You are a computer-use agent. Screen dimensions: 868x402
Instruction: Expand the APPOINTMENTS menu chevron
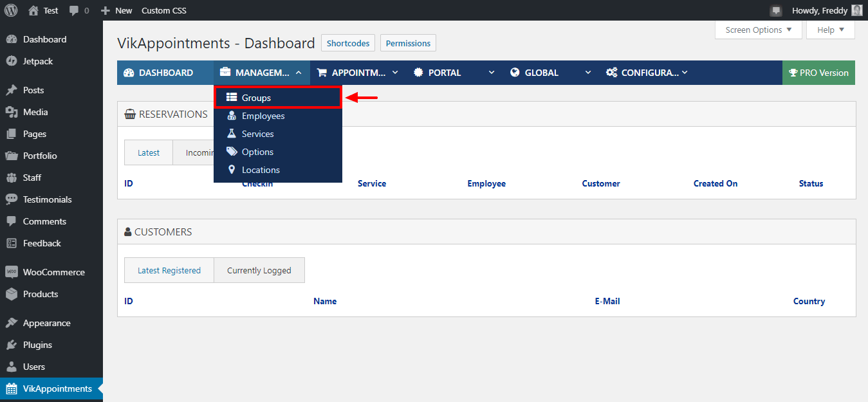(x=395, y=73)
